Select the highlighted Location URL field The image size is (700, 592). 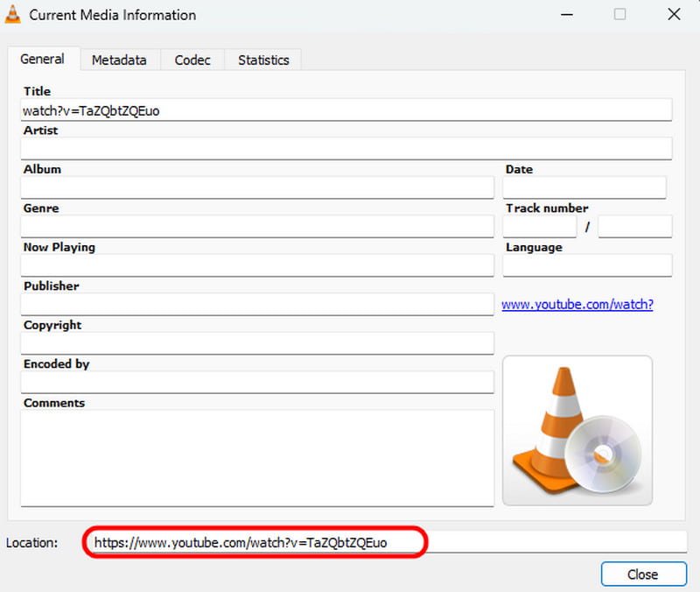[254, 542]
